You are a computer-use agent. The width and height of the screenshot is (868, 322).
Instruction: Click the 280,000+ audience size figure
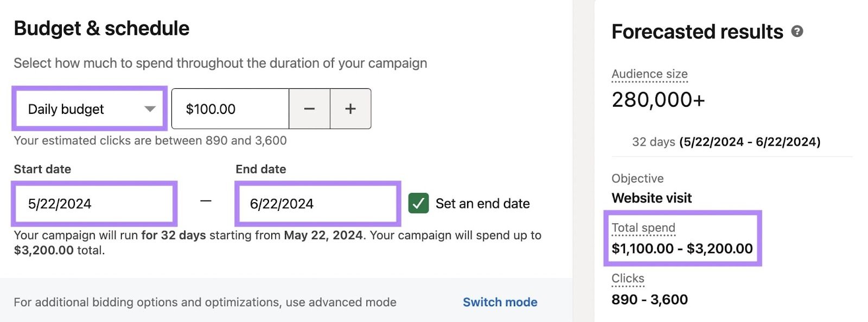pos(659,99)
